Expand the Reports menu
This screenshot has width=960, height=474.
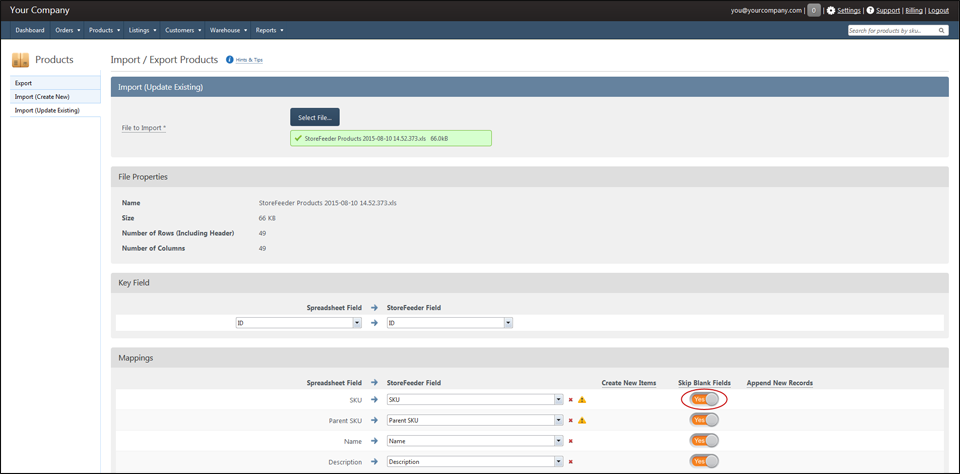[269, 30]
